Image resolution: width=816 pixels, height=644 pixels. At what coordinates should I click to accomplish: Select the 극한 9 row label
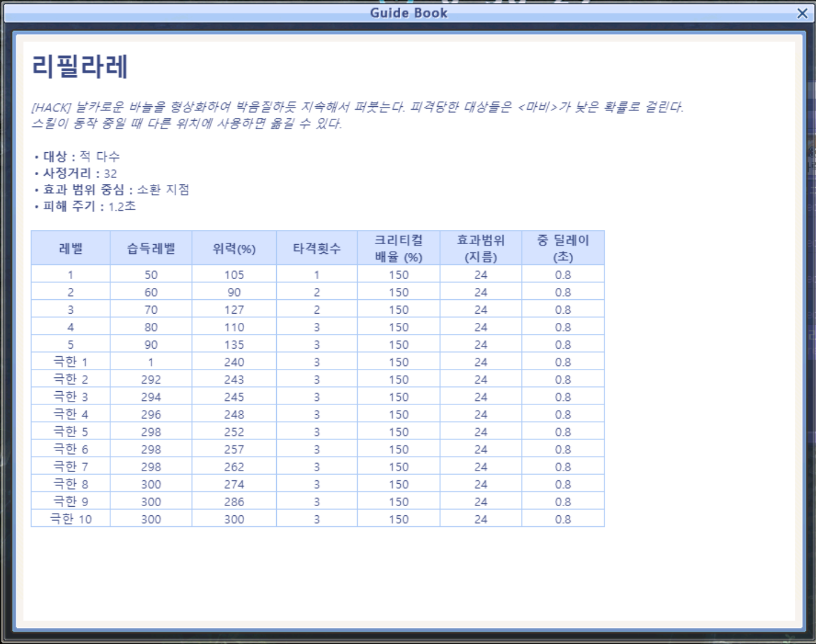71,502
